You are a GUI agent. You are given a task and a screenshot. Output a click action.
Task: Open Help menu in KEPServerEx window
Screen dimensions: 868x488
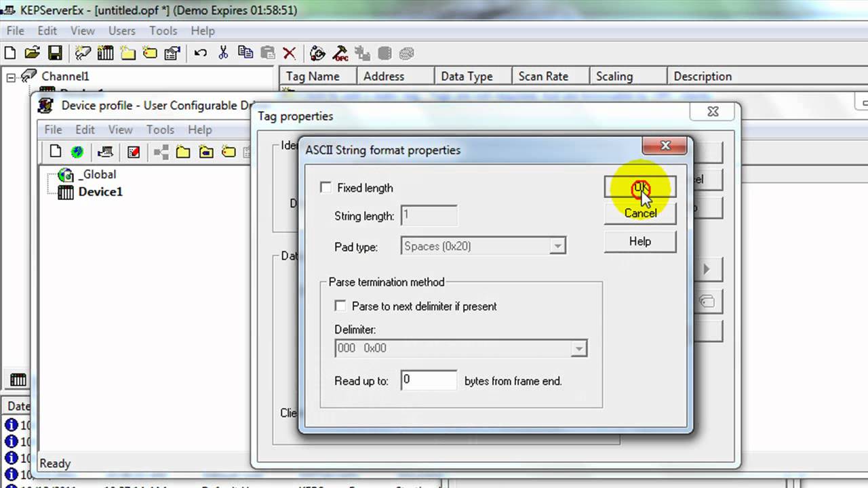[203, 30]
